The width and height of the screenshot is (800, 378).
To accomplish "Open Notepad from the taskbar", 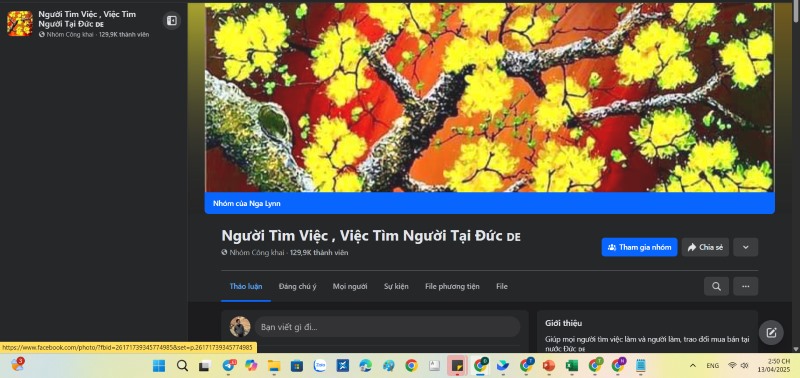I will (x=641, y=366).
